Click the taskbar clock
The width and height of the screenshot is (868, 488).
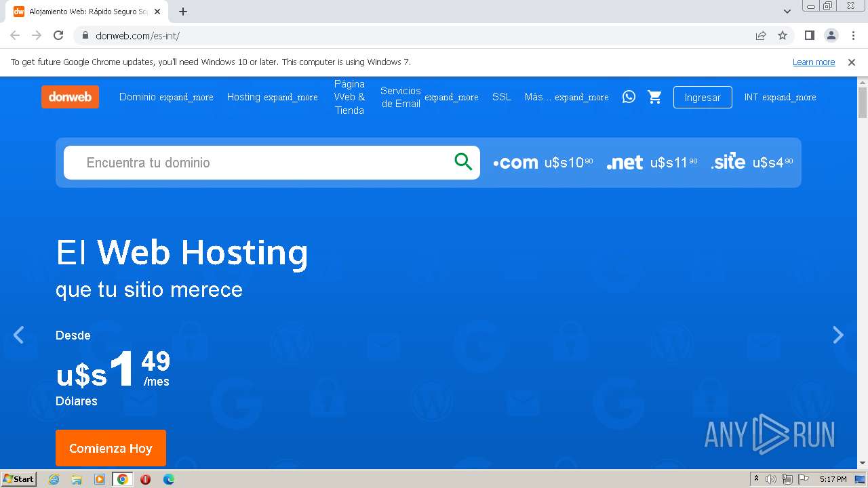coord(833,479)
